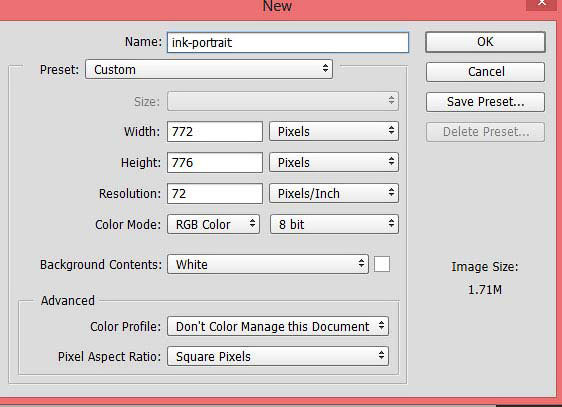Open the Background Contents dropdown
The image size is (562, 407).
click(268, 264)
